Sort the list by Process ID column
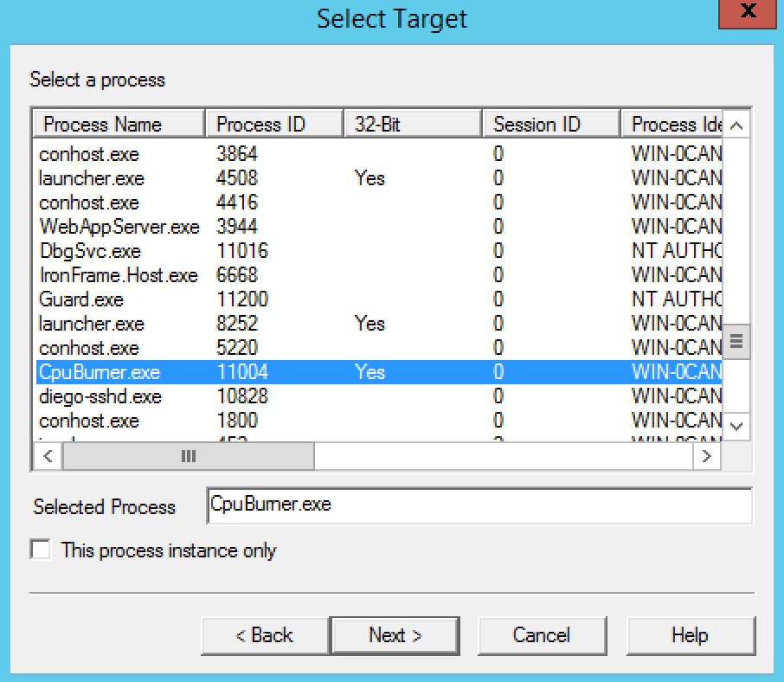 click(274, 124)
